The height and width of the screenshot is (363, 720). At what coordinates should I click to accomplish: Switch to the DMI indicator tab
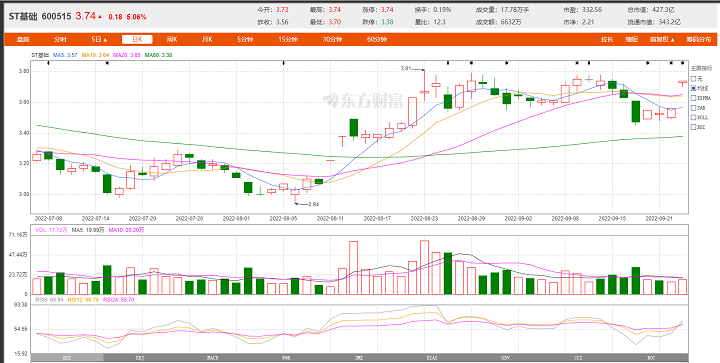pos(359,357)
